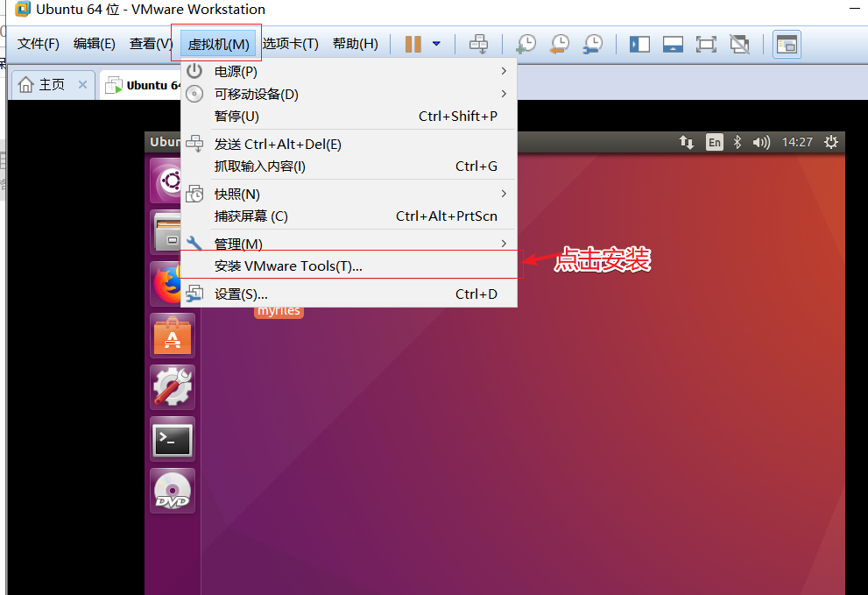The height and width of the screenshot is (595, 868).
Task: Click the pause virtual machine toolbar icon
Action: (x=413, y=44)
